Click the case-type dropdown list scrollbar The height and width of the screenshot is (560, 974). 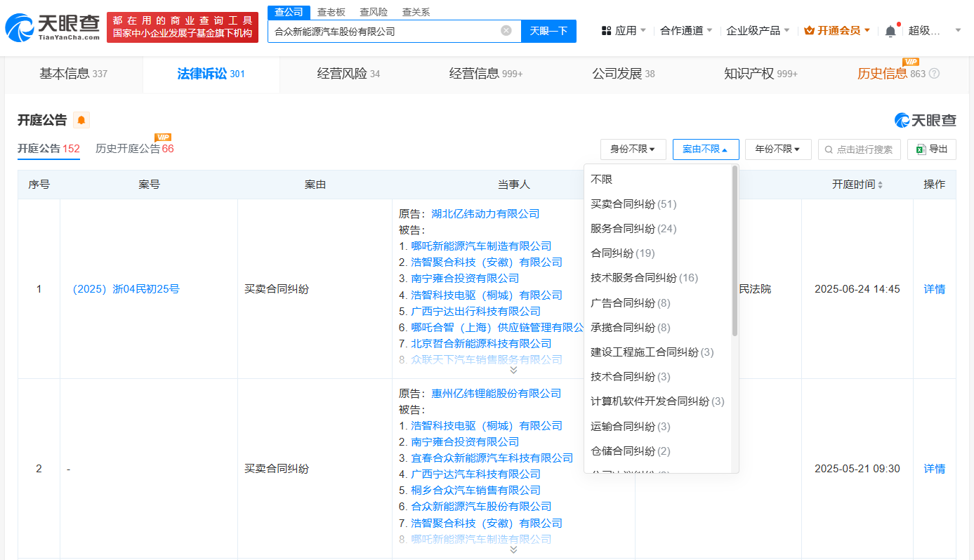click(x=735, y=251)
